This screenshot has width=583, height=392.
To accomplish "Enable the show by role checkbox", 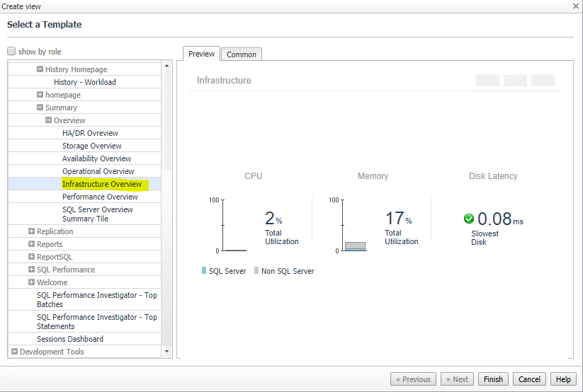I will (x=11, y=52).
